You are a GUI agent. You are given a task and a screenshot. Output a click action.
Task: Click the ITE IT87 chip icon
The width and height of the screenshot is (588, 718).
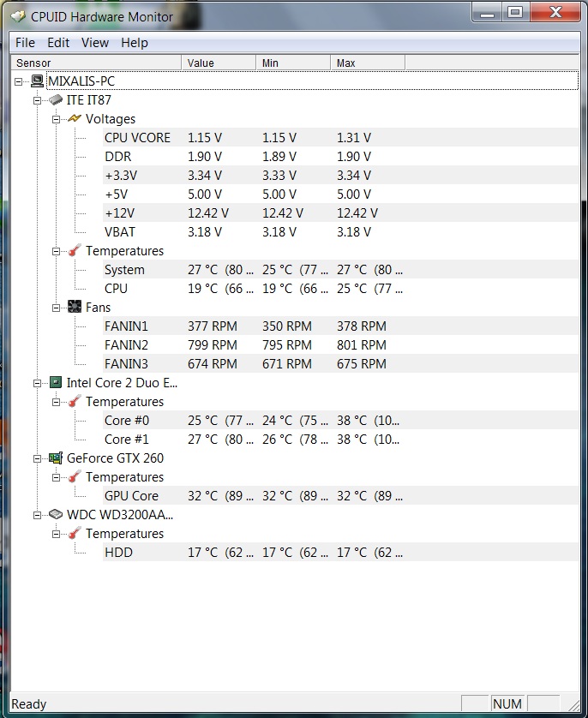56,100
